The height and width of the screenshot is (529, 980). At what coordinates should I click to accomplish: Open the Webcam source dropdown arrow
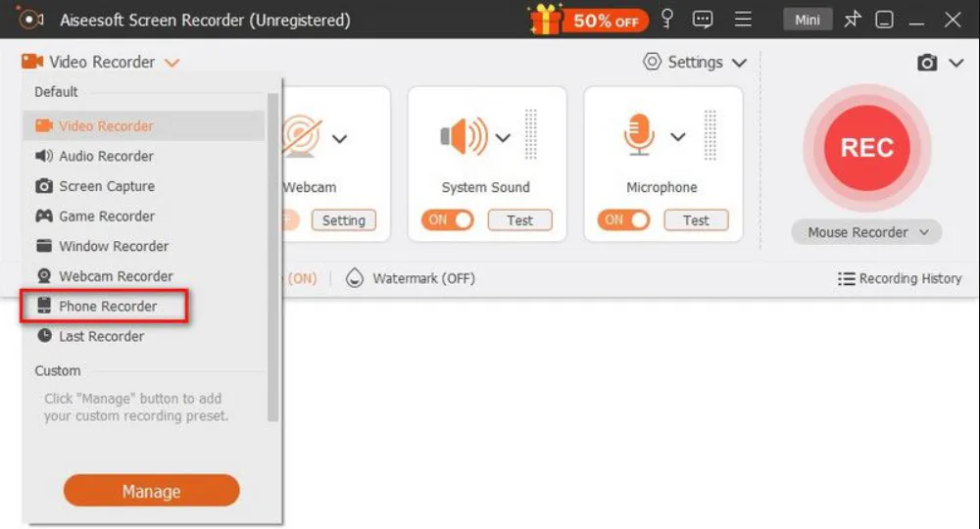(339, 139)
